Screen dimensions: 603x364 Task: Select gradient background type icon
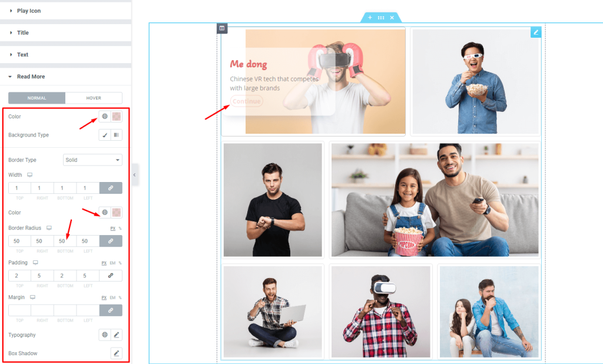117,135
